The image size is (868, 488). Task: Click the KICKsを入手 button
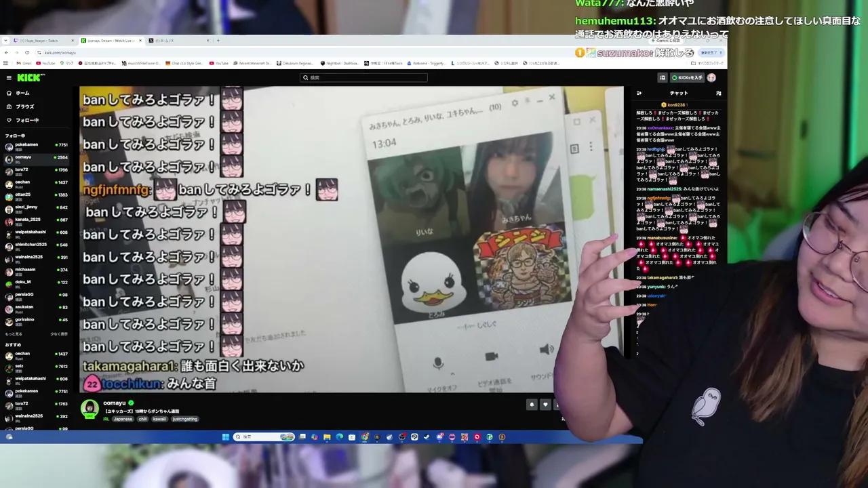[687, 77]
